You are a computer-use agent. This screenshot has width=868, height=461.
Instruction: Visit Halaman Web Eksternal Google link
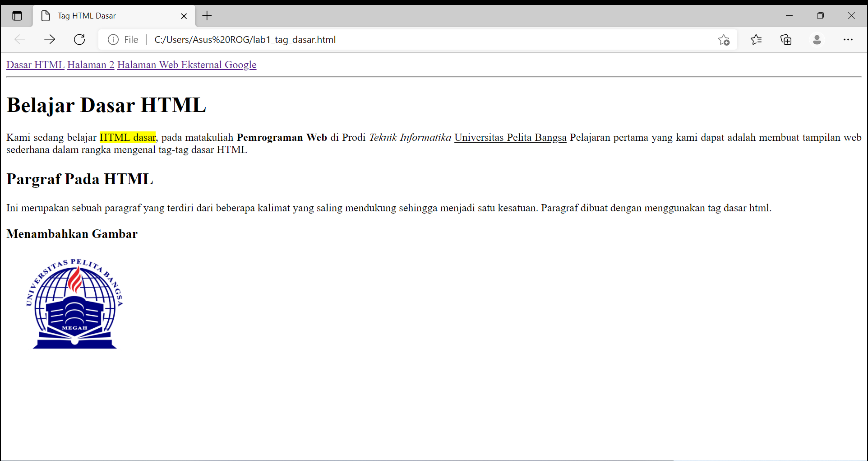point(187,65)
